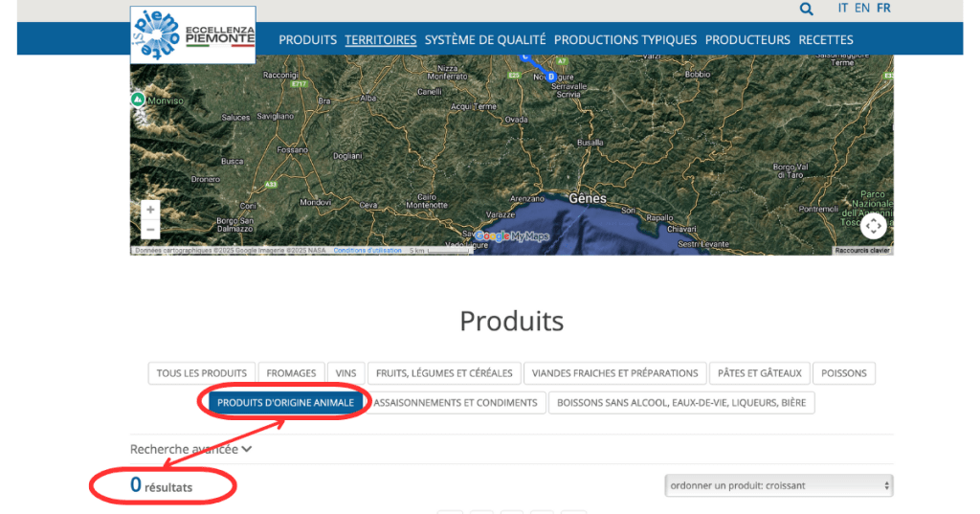Open the Conditions d'utilisation map link
The height and width of the screenshot is (514, 980).
(x=367, y=251)
